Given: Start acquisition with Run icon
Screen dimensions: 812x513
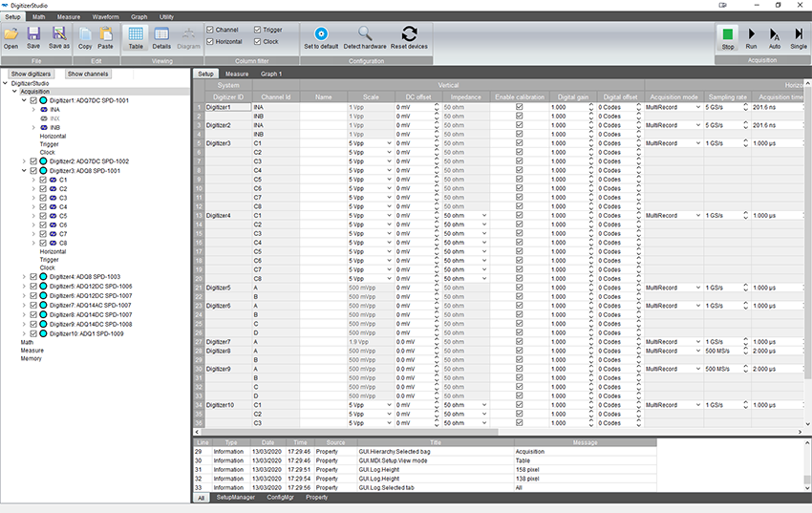Looking at the screenshot, I should click(752, 34).
